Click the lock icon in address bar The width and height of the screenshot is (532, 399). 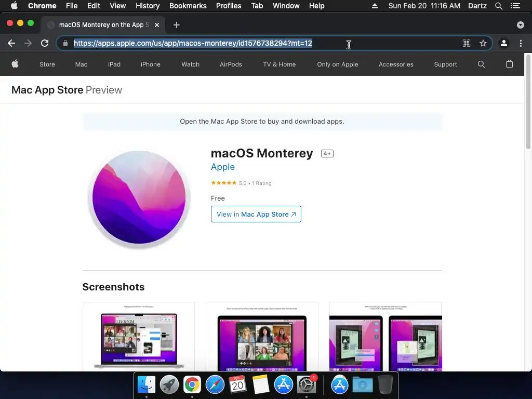[x=65, y=43]
